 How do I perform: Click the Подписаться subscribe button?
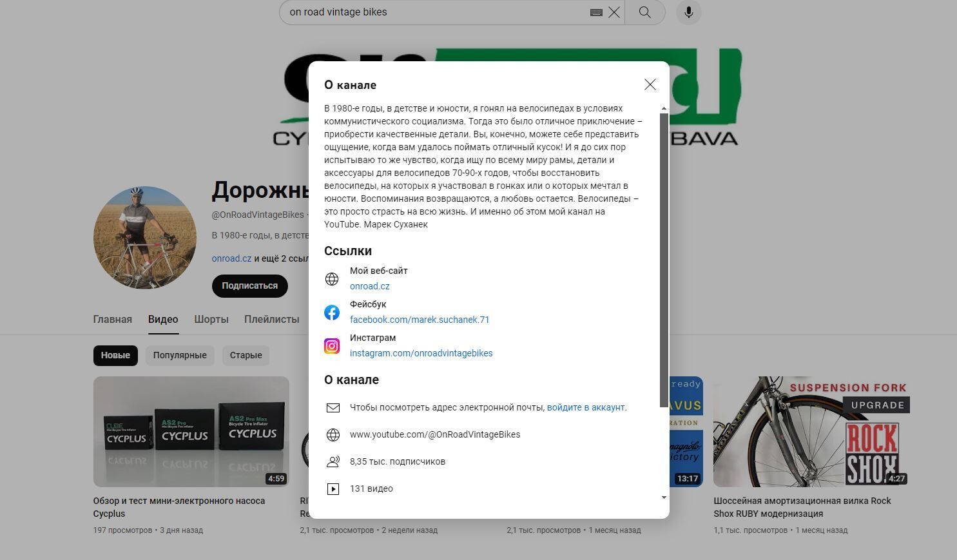pos(250,285)
